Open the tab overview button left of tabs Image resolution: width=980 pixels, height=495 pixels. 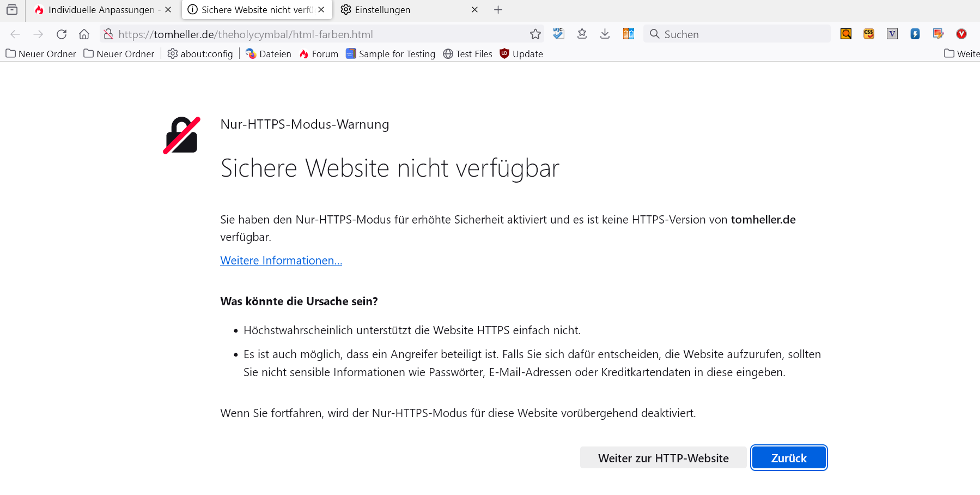(x=12, y=10)
